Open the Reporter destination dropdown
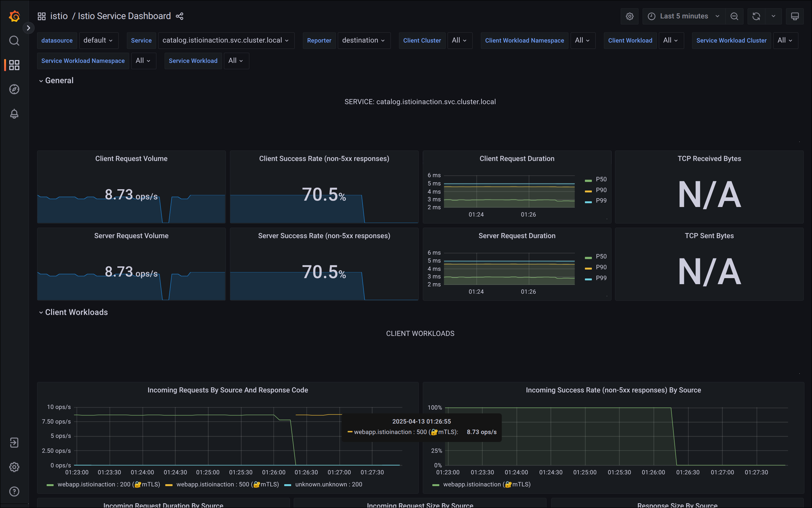 pos(364,40)
